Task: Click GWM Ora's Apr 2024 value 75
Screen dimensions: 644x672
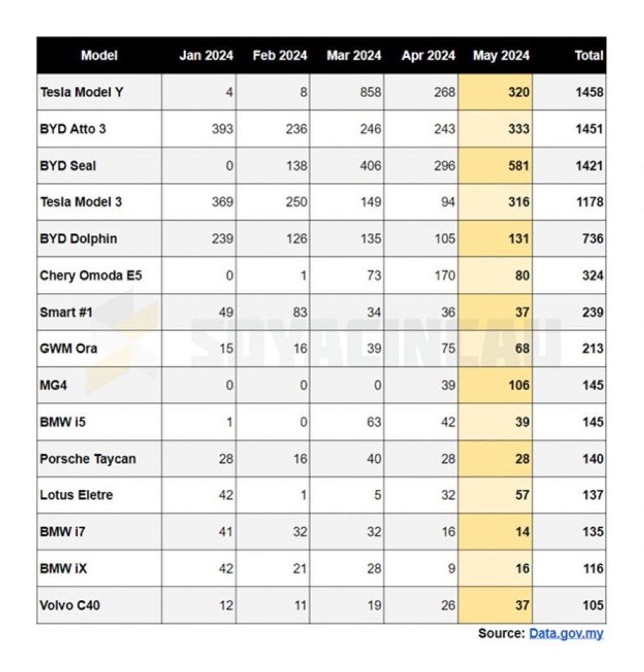Action: point(448,348)
